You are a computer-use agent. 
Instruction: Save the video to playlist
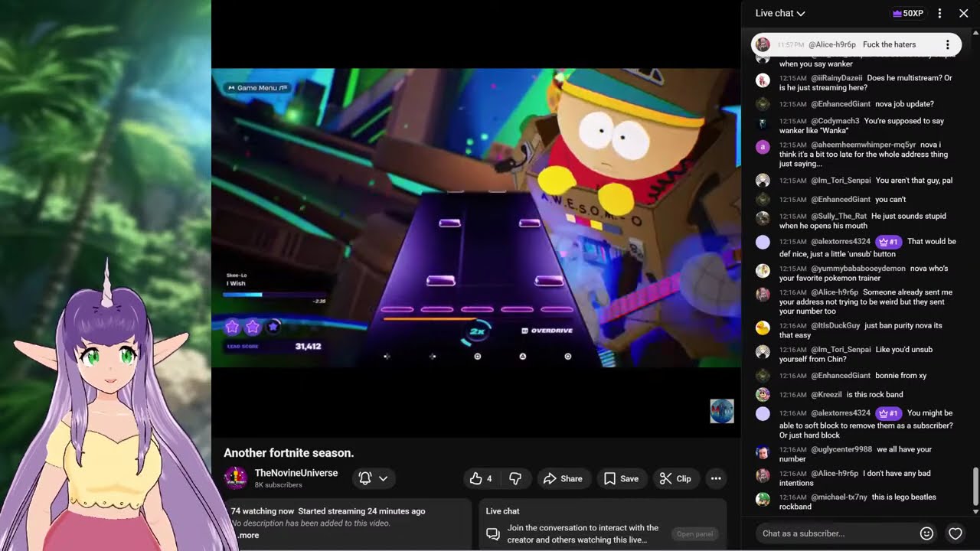(621, 478)
